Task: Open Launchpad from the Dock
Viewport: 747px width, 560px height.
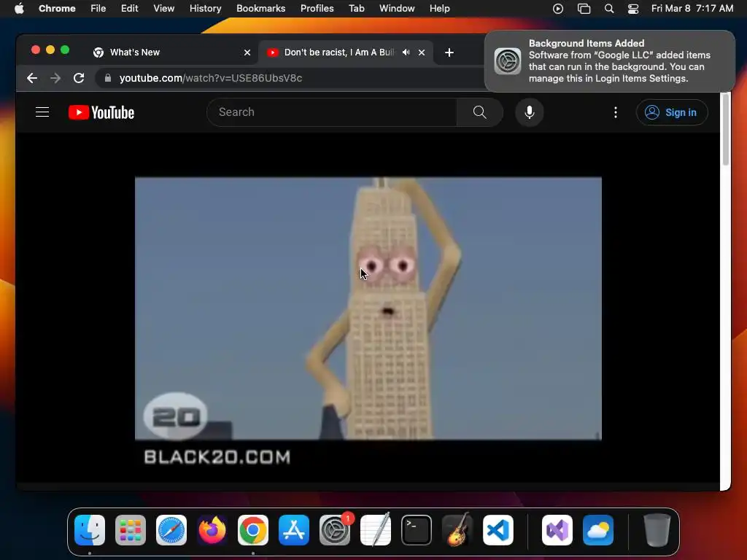Action: coord(131,530)
